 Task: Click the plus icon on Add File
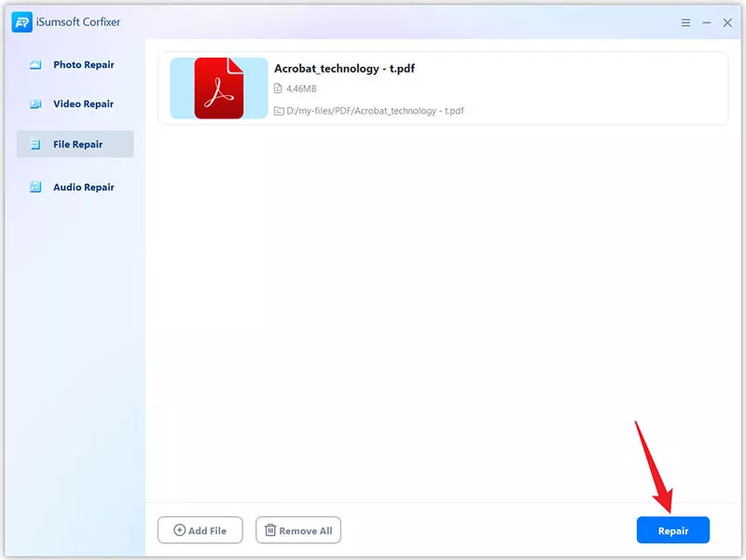[x=179, y=530]
